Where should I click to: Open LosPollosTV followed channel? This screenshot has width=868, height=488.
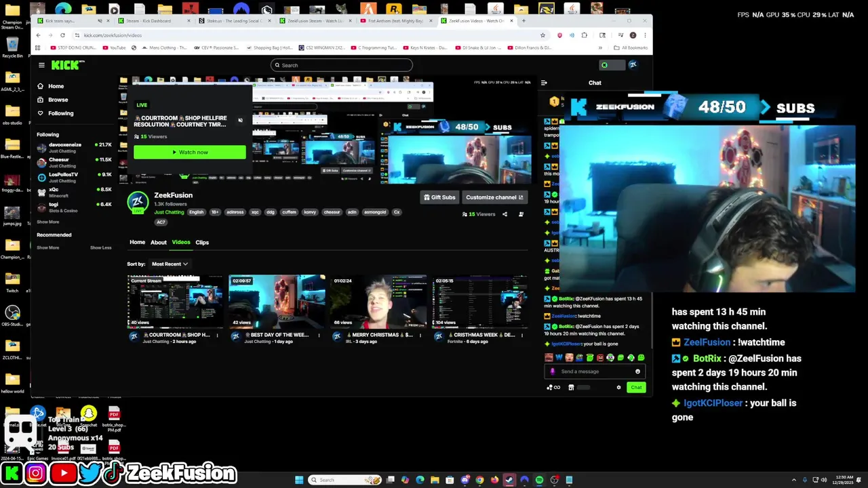click(x=74, y=177)
